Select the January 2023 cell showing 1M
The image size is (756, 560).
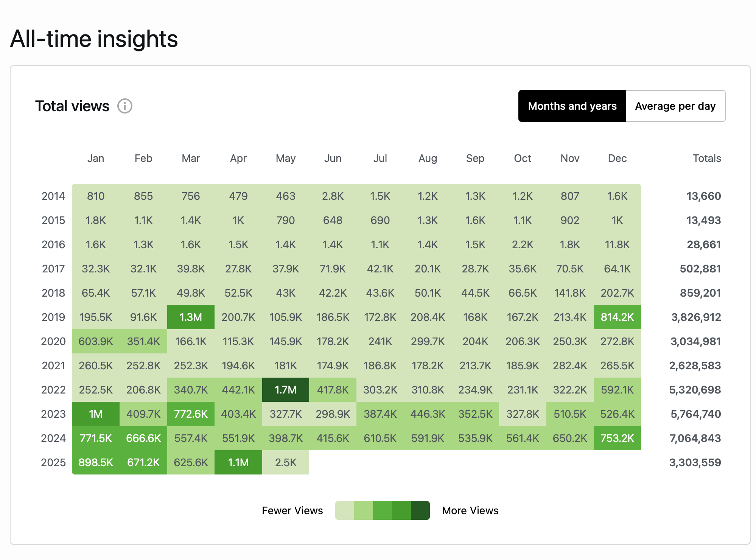(96, 414)
